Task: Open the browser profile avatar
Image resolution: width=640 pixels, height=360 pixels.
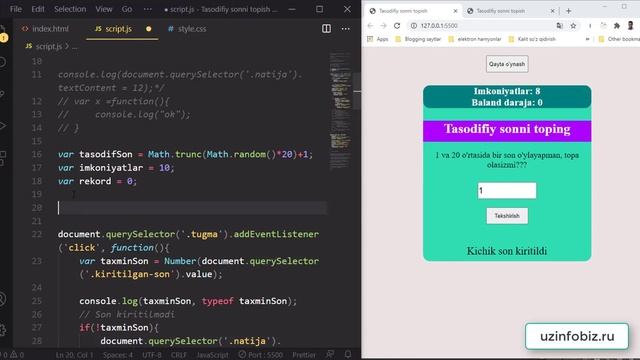Action: coord(631,26)
